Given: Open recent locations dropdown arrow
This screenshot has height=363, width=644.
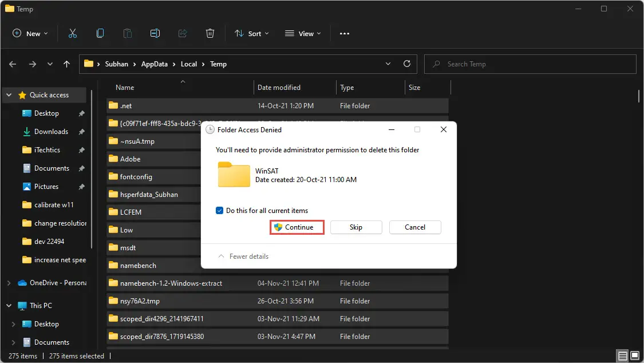Looking at the screenshot, I should (50, 64).
